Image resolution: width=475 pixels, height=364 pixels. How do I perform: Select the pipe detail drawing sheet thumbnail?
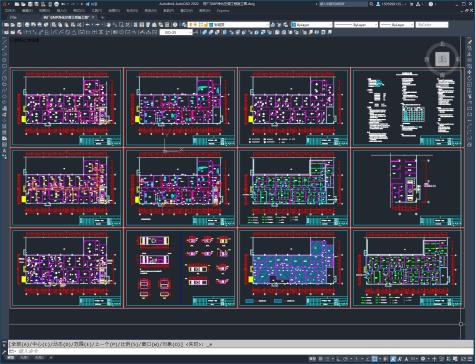point(181,268)
